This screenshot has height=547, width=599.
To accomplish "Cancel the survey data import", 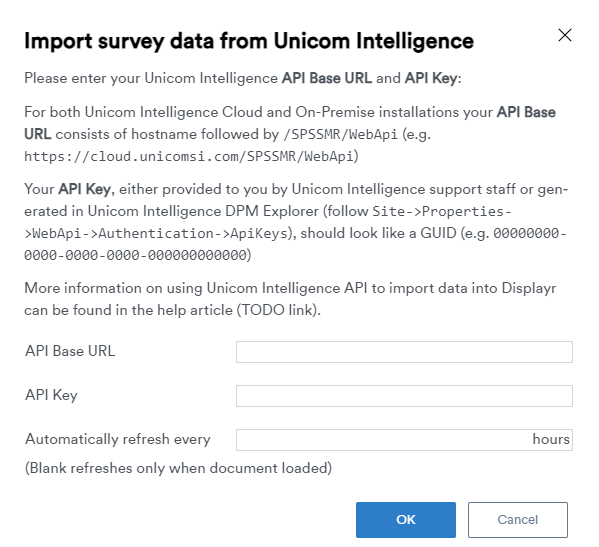I will coord(518,519).
